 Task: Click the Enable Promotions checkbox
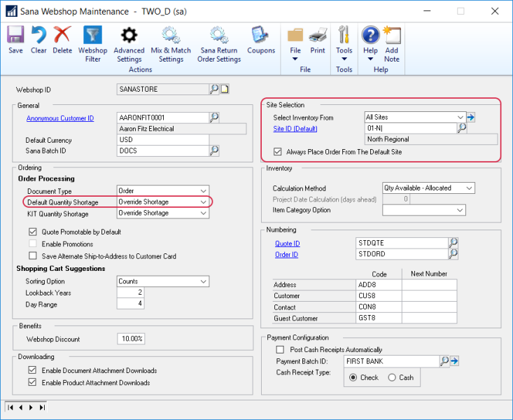coord(32,244)
